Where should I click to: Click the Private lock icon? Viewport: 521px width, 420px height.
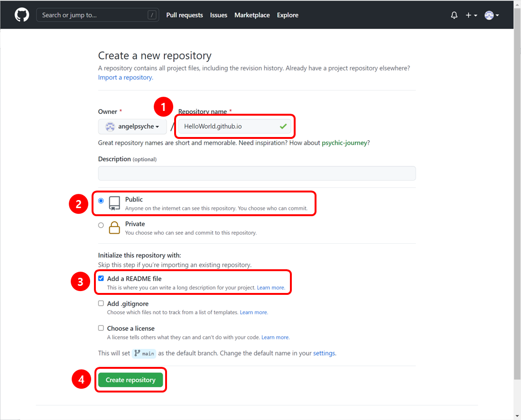pyautogui.click(x=114, y=228)
